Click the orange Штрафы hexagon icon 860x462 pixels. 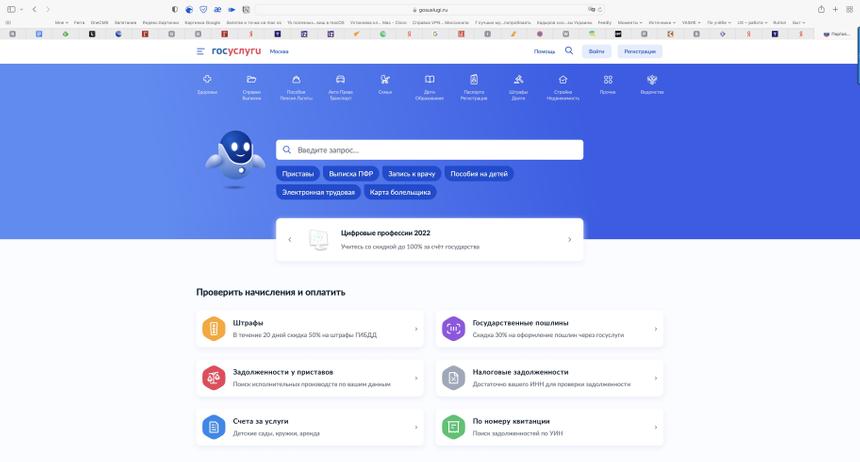213,329
